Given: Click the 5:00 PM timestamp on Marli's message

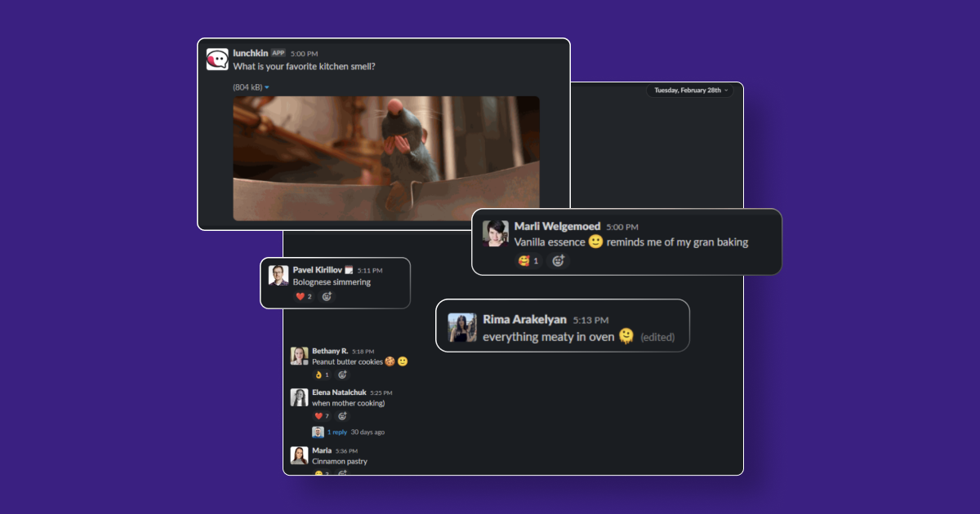Looking at the screenshot, I should (x=622, y=227).
